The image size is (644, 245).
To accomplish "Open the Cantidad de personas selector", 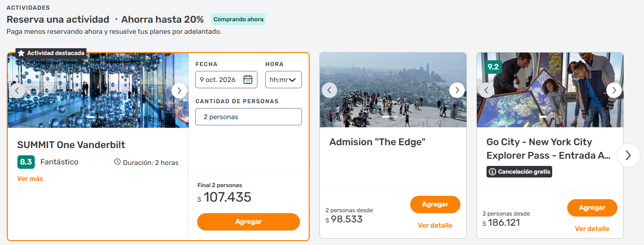I will (x=248, y=117).
